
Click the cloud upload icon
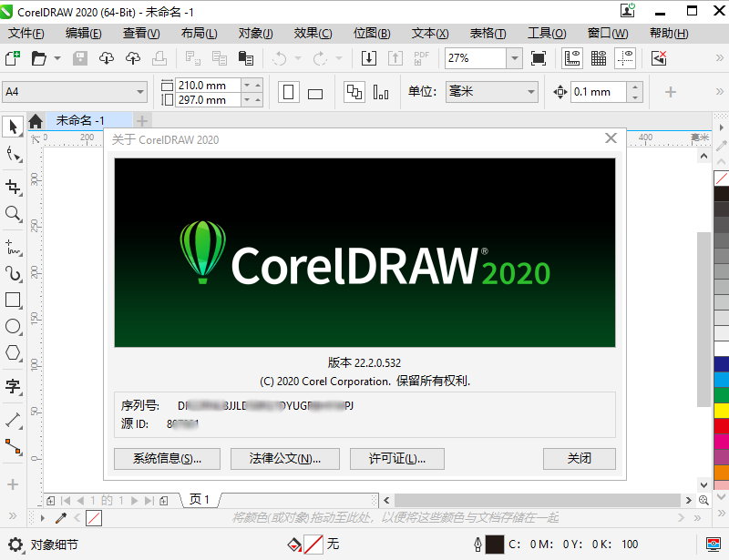(133, 58)
